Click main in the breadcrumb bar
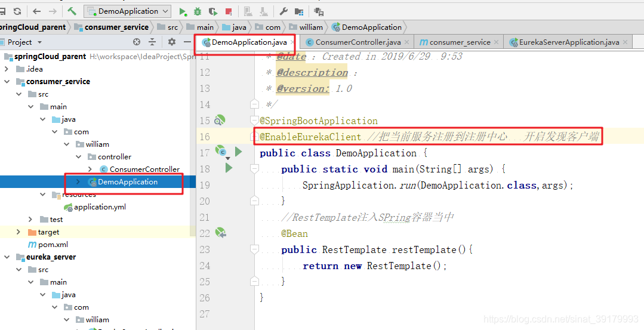The image size is (644, 330). [x=205, y=27]
